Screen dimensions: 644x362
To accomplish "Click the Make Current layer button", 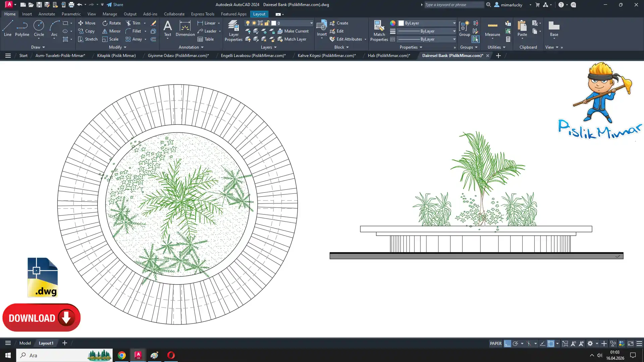I will point(293,31).
